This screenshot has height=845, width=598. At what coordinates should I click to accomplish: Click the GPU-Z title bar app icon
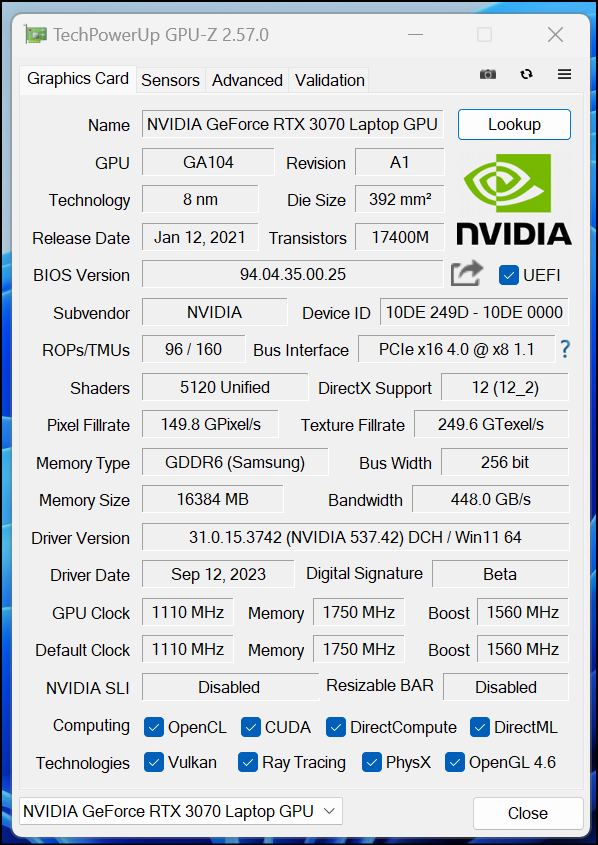click(36, 35)
